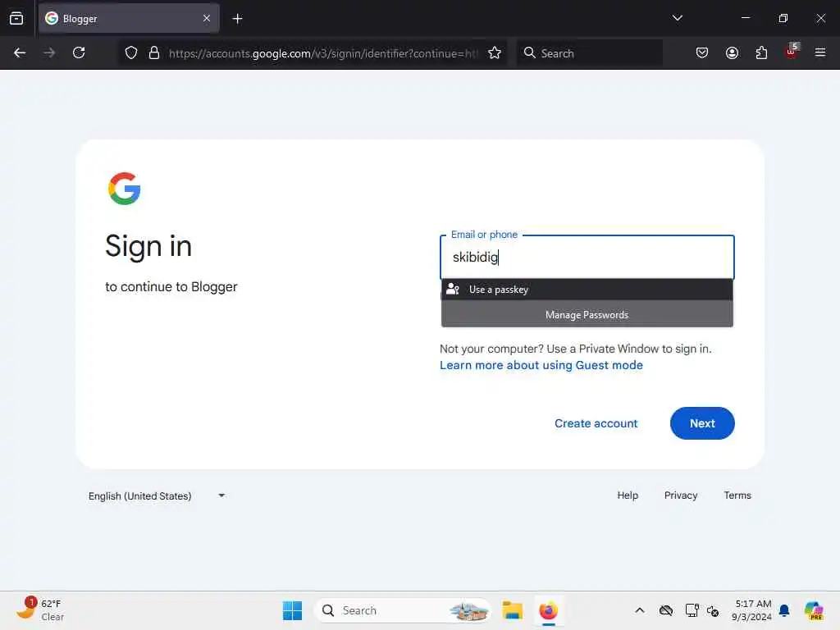The image size is (840, 630).
Task: Open the notifications bell
Action: coord(784,610)
